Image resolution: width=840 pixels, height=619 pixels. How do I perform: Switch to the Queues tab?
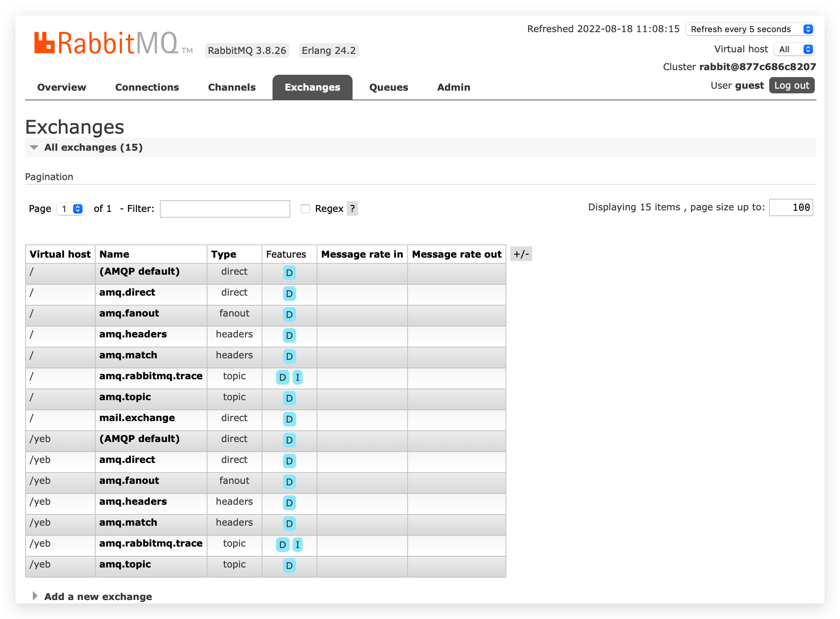click(x=388, y=87)
